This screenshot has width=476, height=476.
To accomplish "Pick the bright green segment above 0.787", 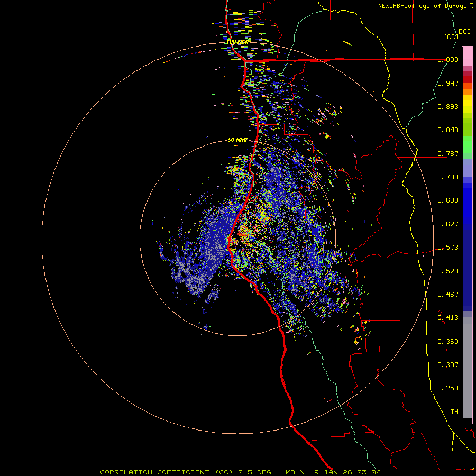I will (467, 144).
